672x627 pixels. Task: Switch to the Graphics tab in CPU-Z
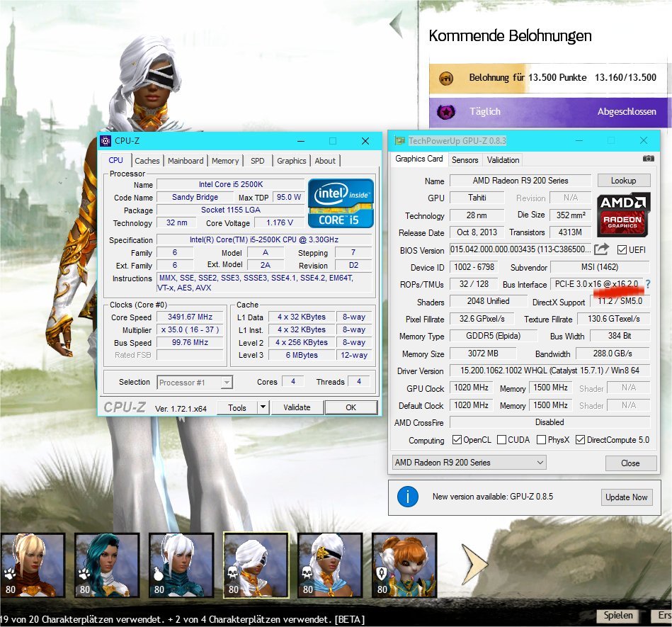point(292,161)
